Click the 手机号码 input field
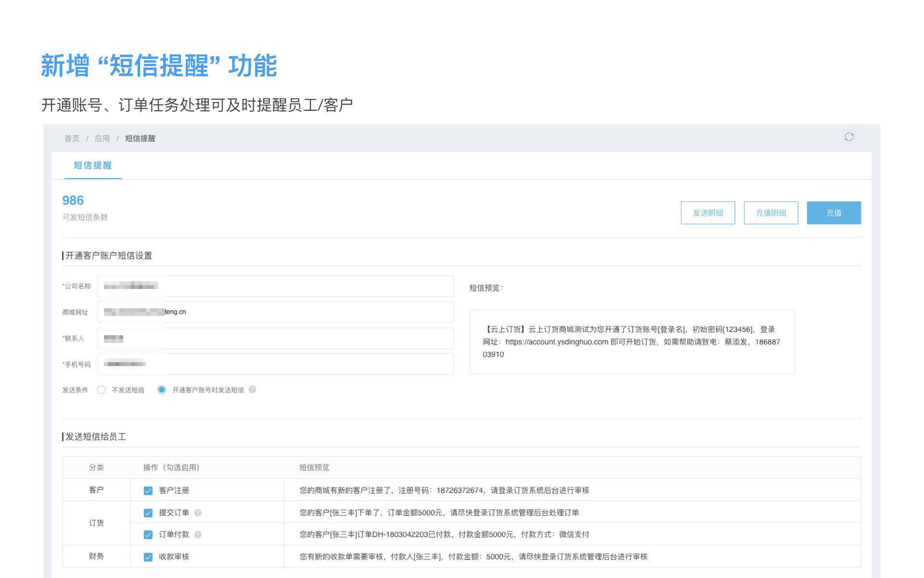This screenshot has height=578, width=924. (274, 364)
